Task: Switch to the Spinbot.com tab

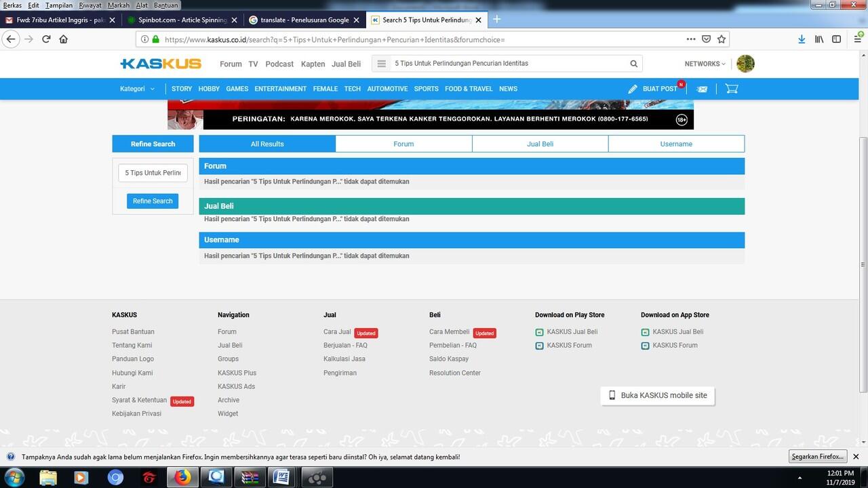Action: 182,20
